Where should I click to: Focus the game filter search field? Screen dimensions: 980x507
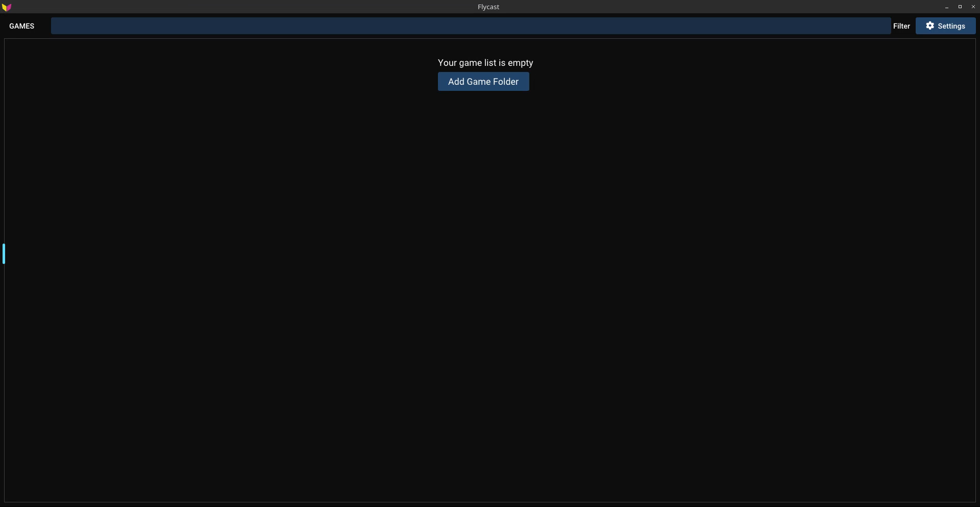470,26
